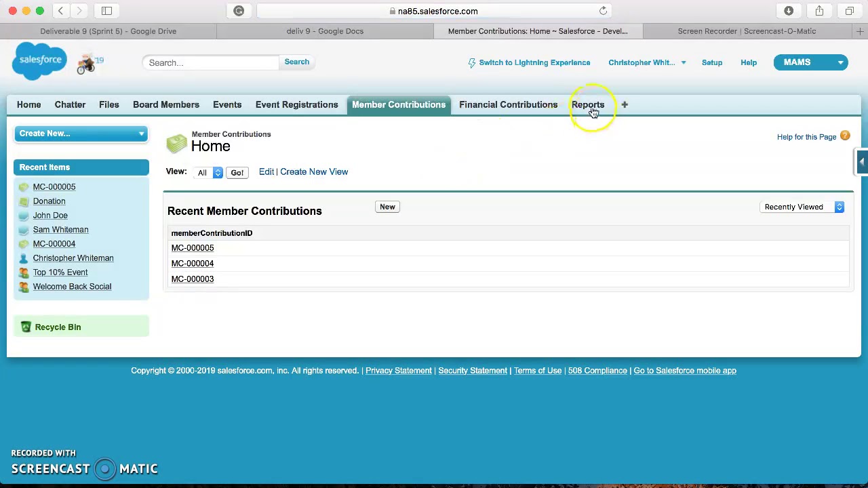This screenshot has width=868, height=488.
Task: Open the Financial Contributions tab
Action: click(x=508, y=105)
